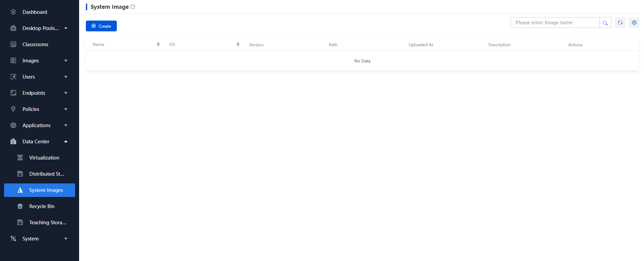Click the Description column header
Image resolution: width=644 pixels, height=261 pixels.
tap(500, 45)
